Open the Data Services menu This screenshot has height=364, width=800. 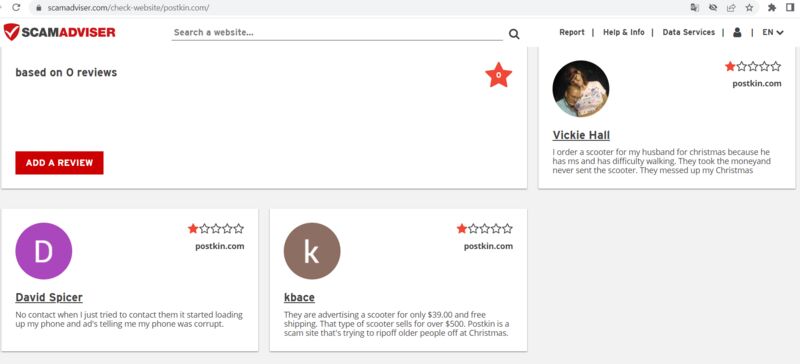click(x=688, y=32)
